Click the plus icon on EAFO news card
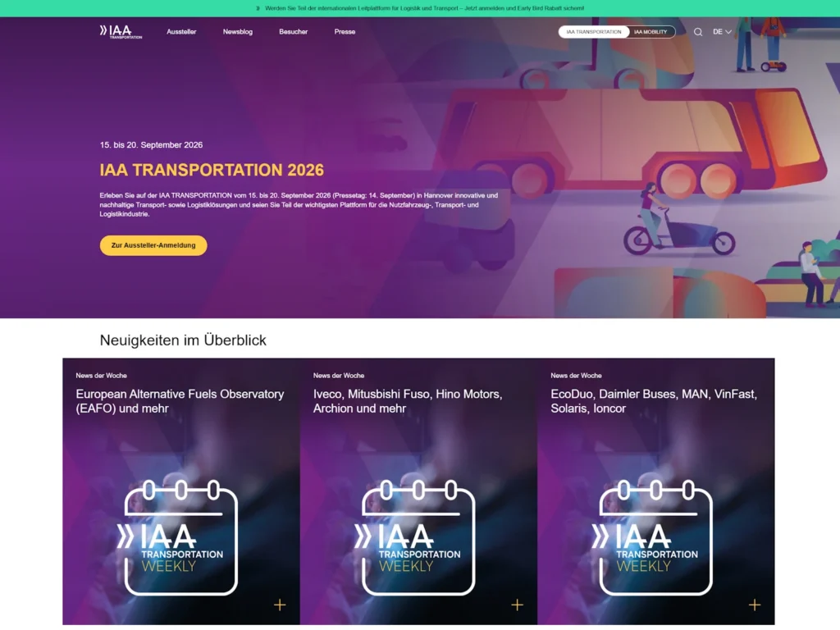The width and height of the screenshot is (840, 630). click(280, 605)
